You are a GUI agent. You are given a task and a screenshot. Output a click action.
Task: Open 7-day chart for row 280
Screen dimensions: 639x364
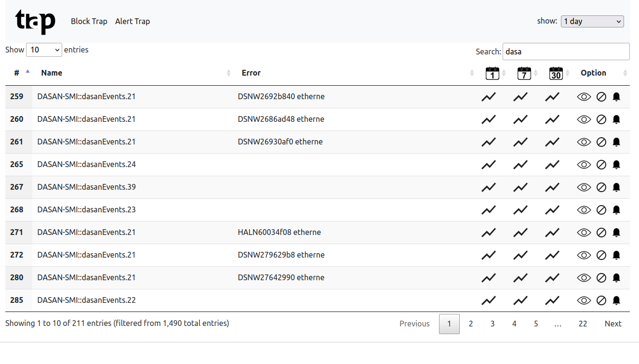520,278
